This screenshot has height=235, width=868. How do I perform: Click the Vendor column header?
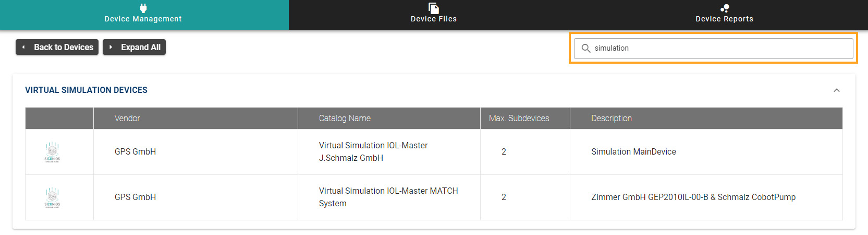coord(127,119)
